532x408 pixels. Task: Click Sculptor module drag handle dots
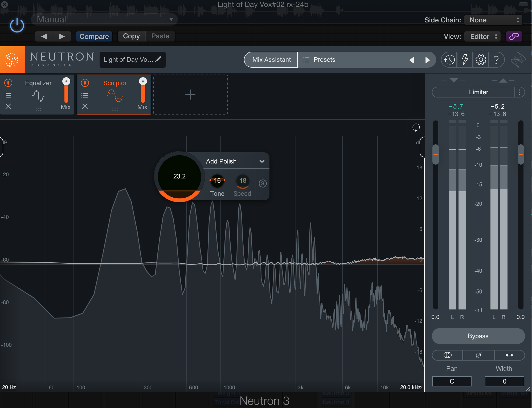click(115, 109)
